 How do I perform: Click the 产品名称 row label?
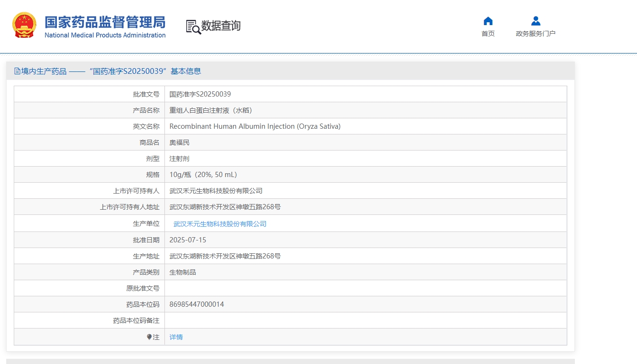click(146, 110)
